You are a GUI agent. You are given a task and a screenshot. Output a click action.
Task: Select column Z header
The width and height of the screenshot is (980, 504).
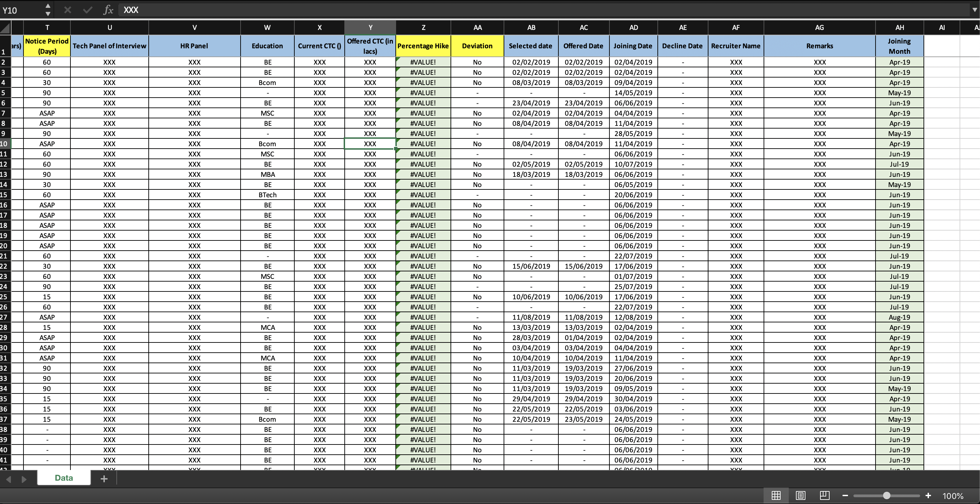point(423,27)
